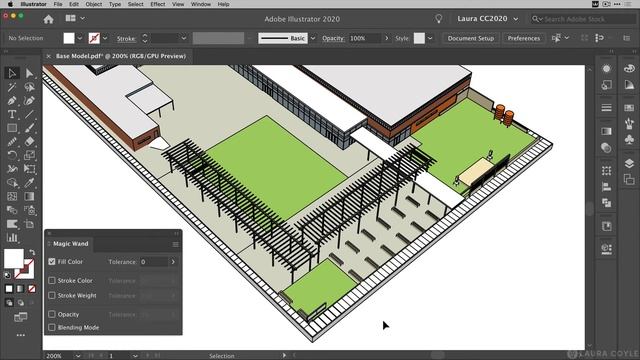Open the Arrange Documents dropdown
Screen dimensions: 640x360
tap(75, 18)
